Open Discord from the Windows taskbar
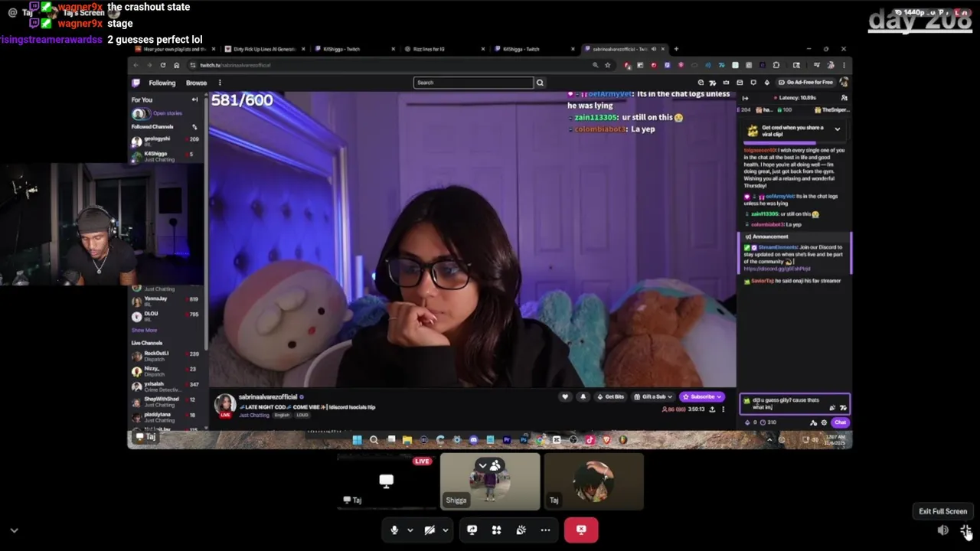 (473, 440)
